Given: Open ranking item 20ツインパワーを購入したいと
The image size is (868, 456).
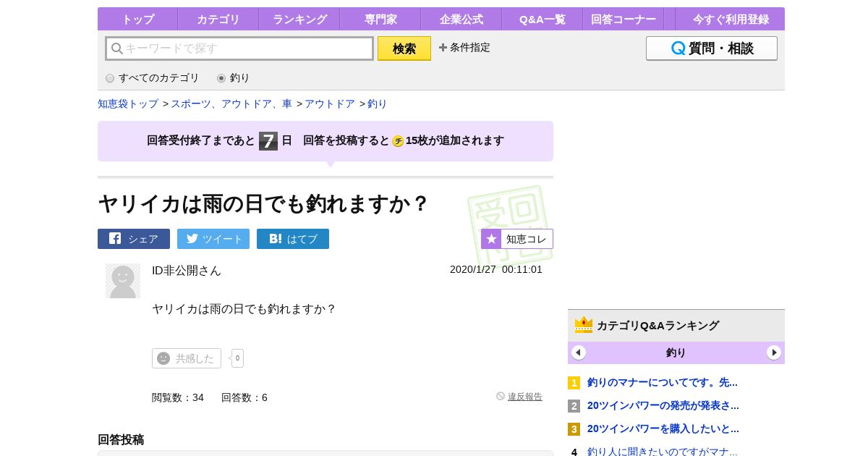Looking at the screenshot, I should tap(663, 428).
